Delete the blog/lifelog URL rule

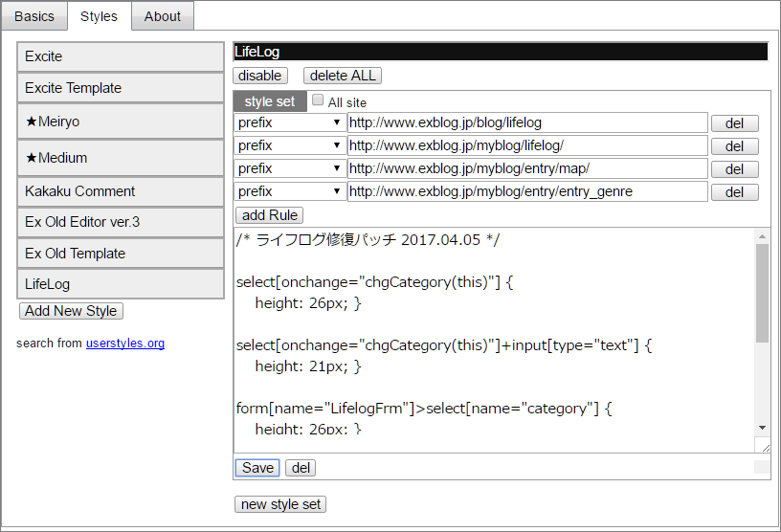pos(735,123)
